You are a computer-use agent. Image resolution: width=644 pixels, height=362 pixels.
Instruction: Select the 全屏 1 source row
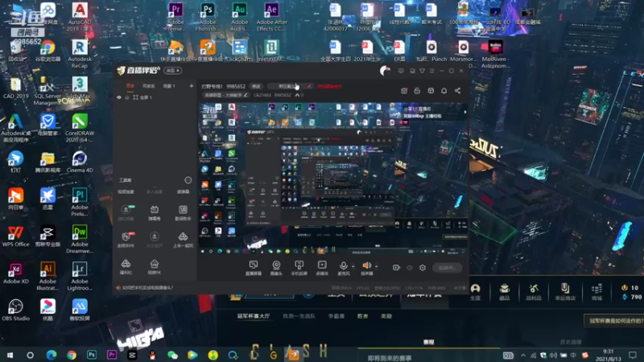tap(154, 97)
